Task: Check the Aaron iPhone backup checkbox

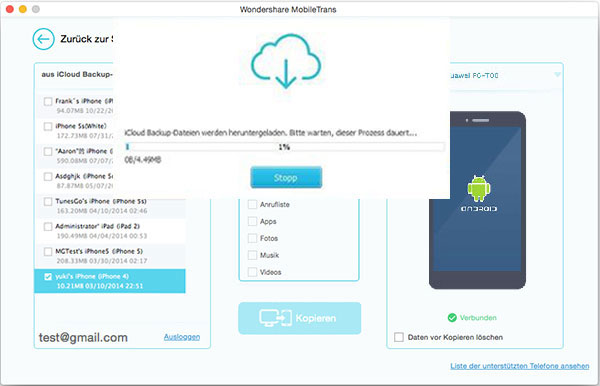Action: click(48, 151)
